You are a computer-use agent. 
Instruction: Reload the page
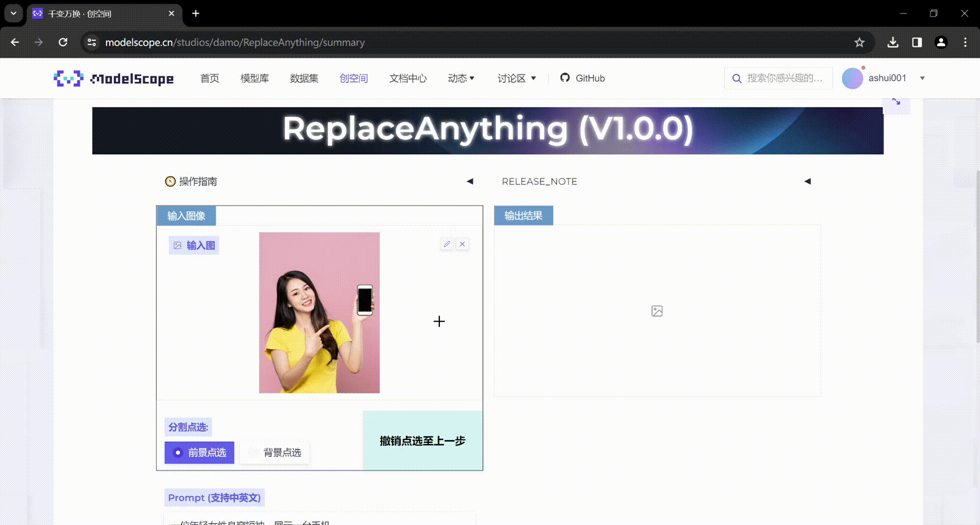click(x=63, y=42)
